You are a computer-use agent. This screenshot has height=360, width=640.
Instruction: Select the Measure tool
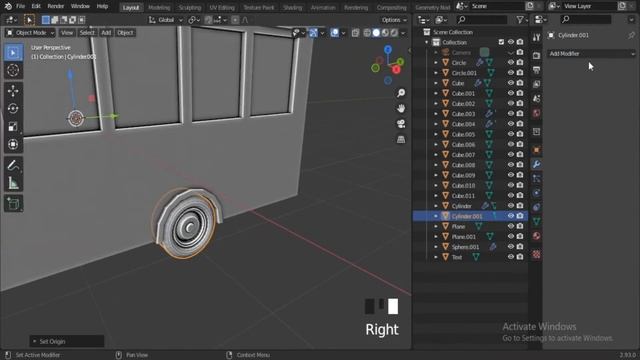click(x=13, y=183)
